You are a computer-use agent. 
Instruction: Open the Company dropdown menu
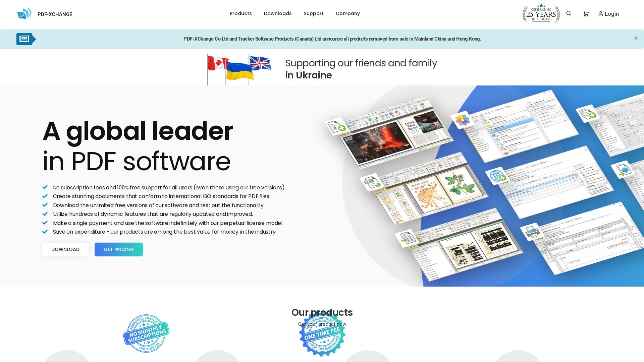[x=347, y=13]
